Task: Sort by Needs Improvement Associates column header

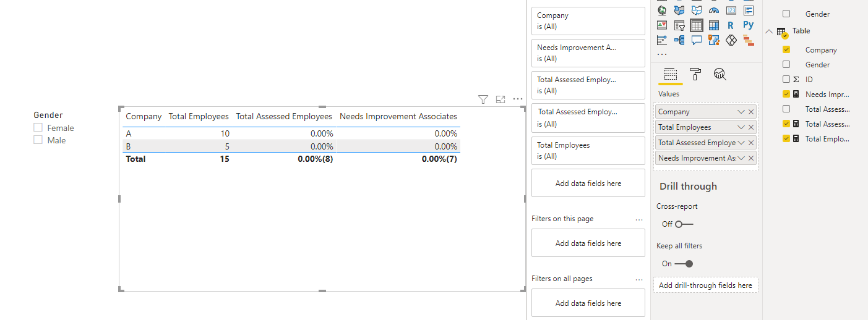Action: (398, 116)
